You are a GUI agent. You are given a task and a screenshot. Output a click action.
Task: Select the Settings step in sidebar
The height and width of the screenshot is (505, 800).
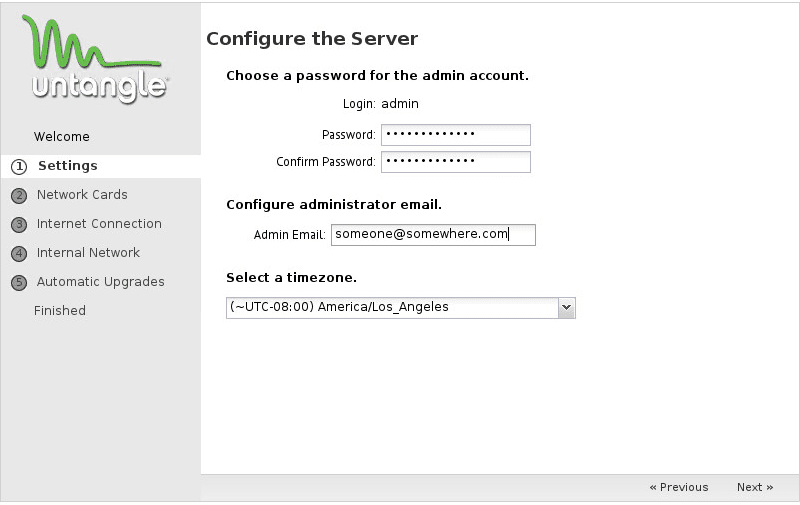[67, 166]
